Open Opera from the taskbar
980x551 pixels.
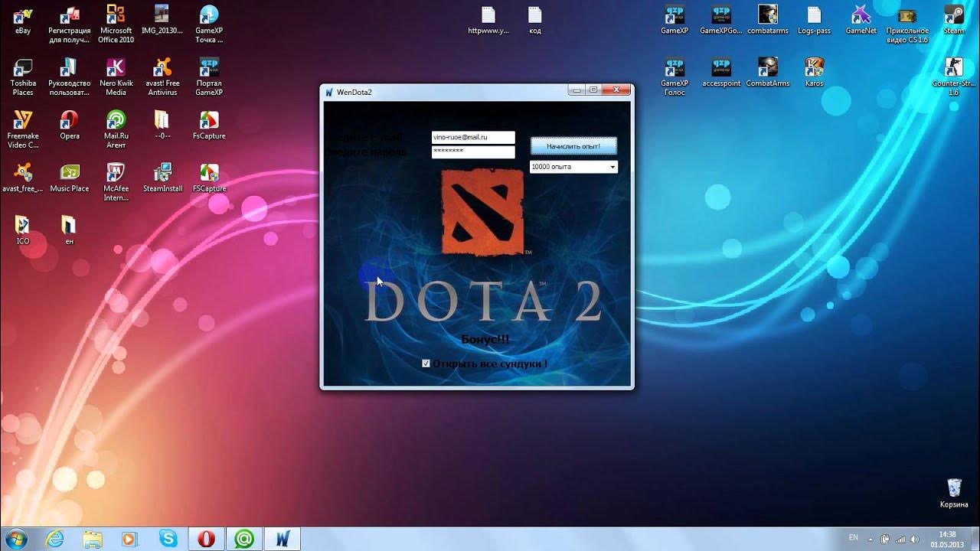tap(206, 539)
